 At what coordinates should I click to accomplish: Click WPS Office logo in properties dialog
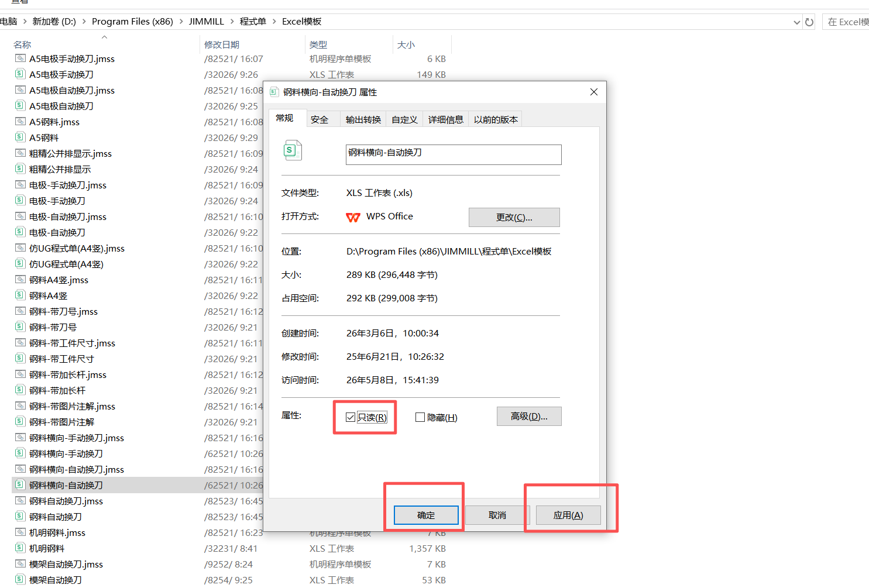pos(353,217)
